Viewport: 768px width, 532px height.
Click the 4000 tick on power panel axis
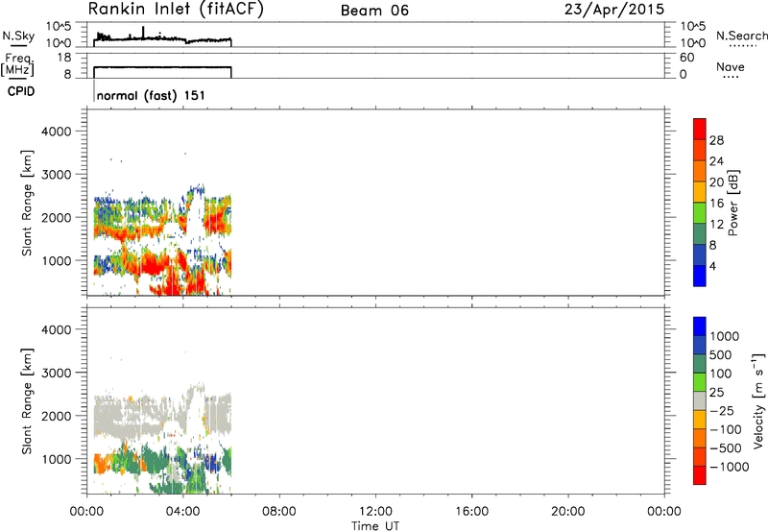coord(57,132)
